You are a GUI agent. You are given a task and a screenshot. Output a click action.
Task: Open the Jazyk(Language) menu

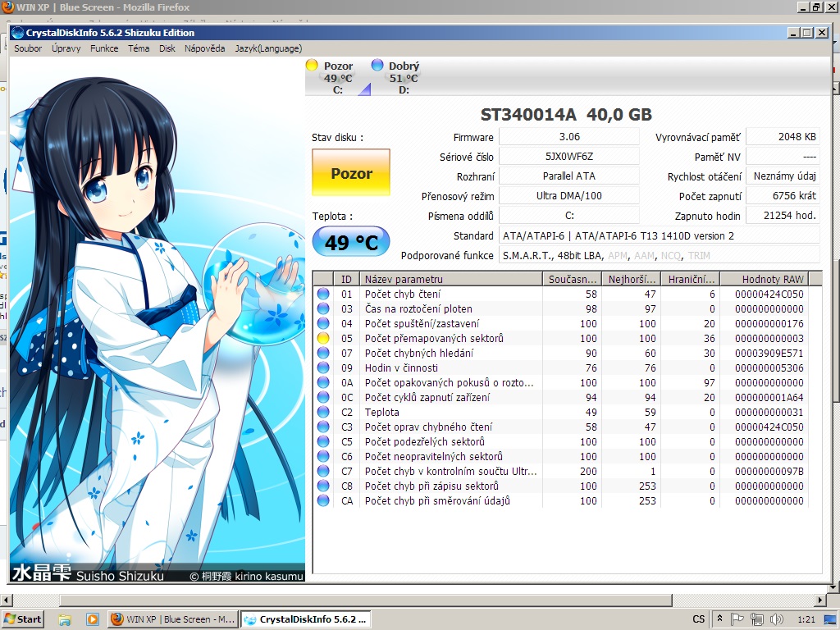pos(268,48)
